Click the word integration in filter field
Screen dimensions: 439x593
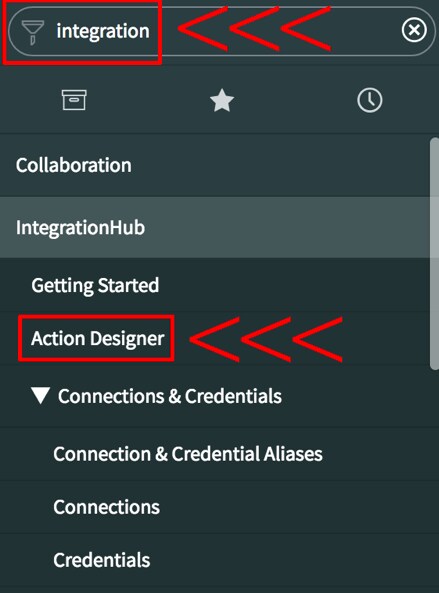click(x=103, y=31)
